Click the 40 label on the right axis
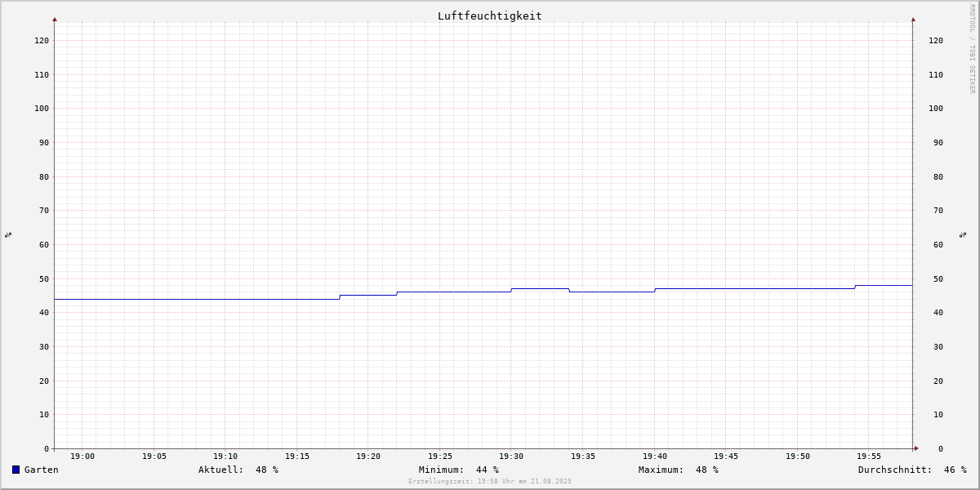This screenshot has width=980, height=490. 938,312
